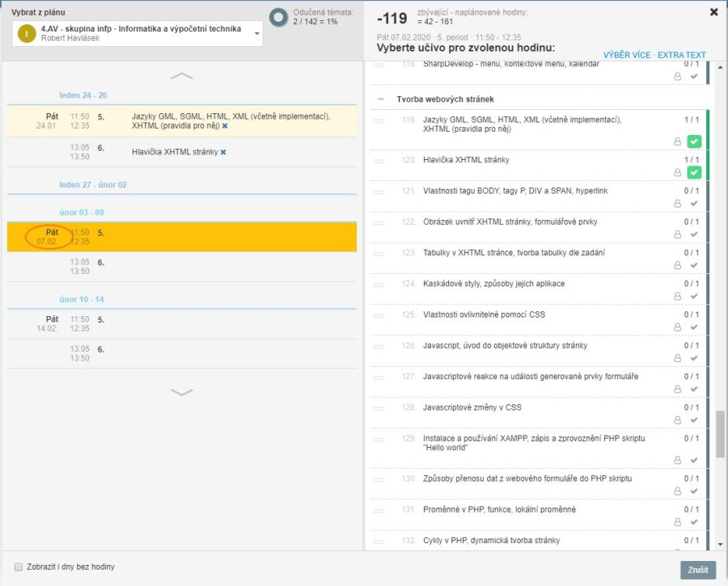
Task: Click the taught-topics progress ring icon
Action: click(279, 17)
